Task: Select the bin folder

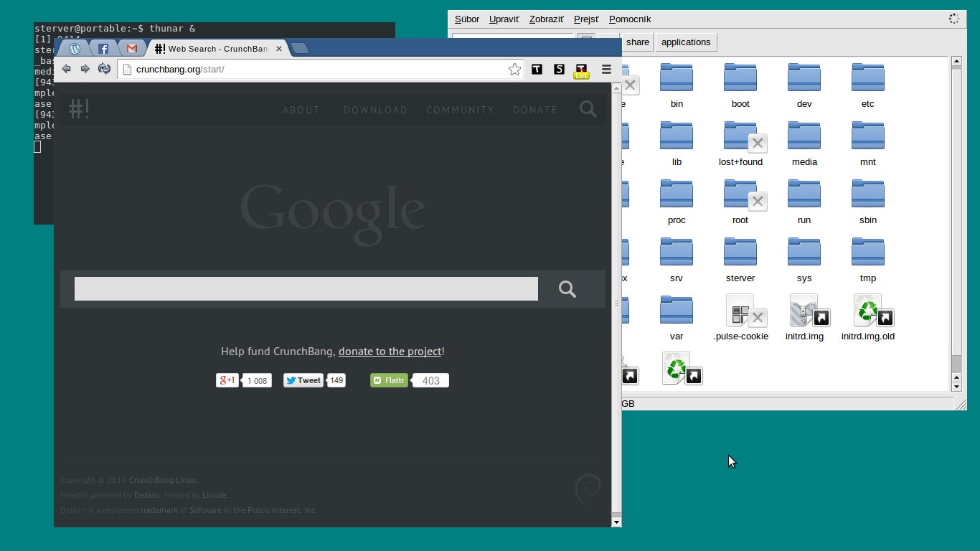Action: point(677,85)
